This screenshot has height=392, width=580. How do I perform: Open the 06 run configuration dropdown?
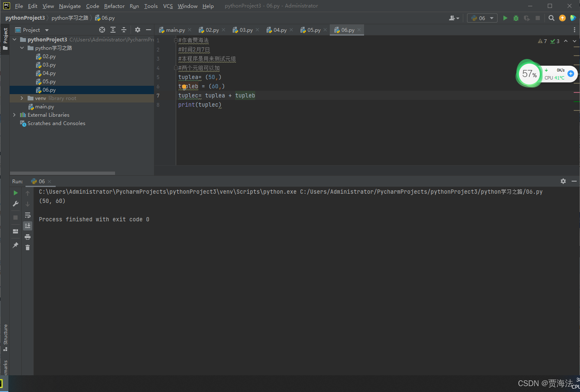tap(482, 18)
